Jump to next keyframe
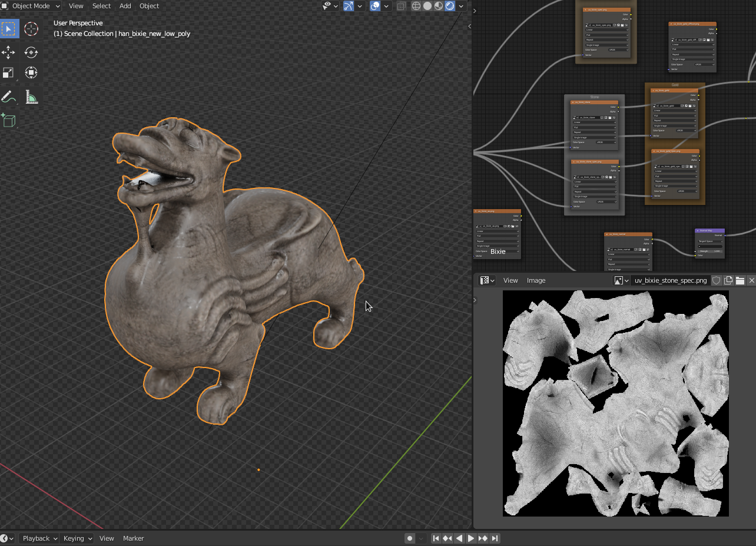 tap(483, 538)
